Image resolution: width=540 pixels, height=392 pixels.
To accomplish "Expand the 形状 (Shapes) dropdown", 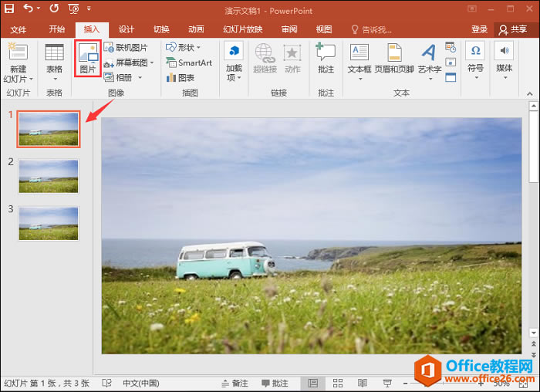I will pos(184,48).
